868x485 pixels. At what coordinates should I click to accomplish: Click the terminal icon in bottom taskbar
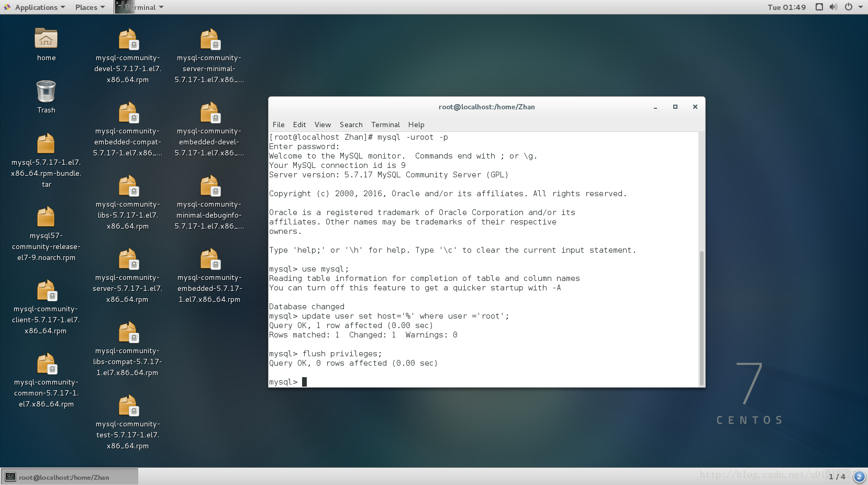[x=10, y=477]
